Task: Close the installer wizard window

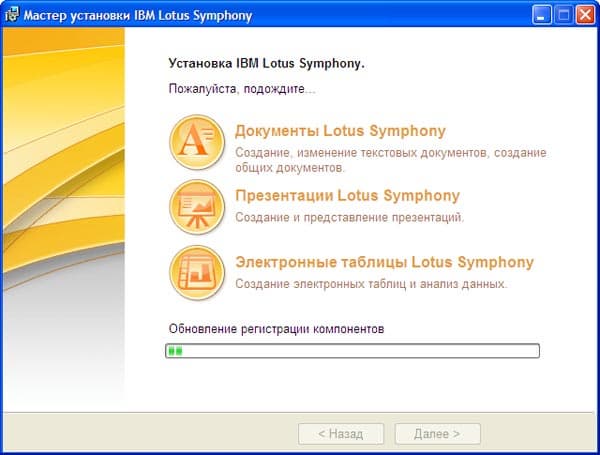Action: (x=585, y=15)
